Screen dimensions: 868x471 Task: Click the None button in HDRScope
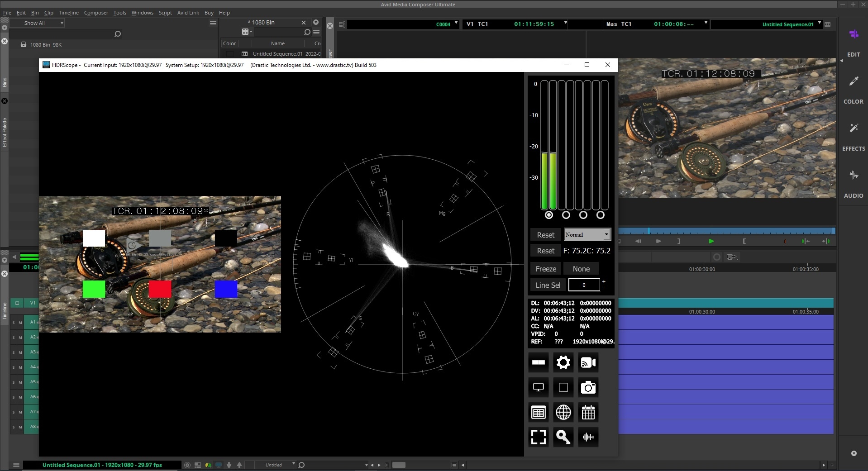581,269
